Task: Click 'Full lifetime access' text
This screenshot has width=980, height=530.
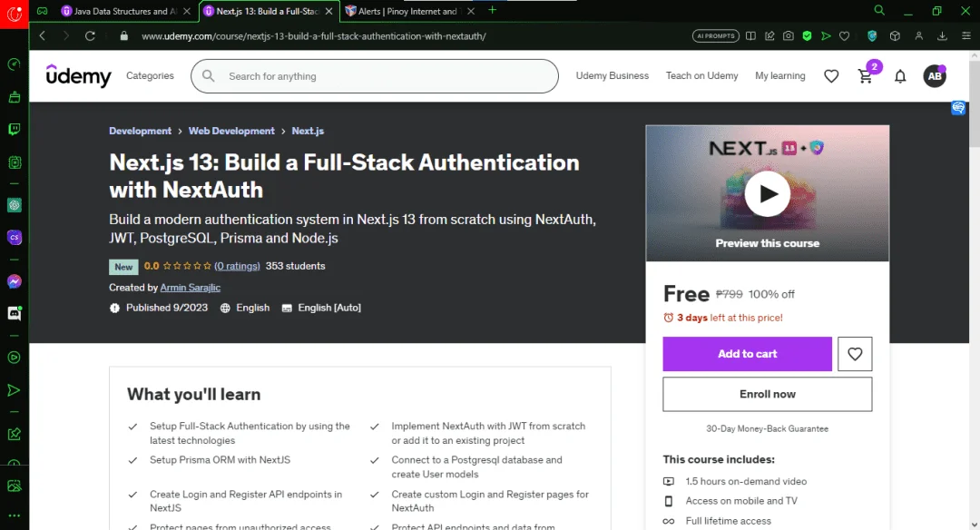Action: click(x=728, y=521)
